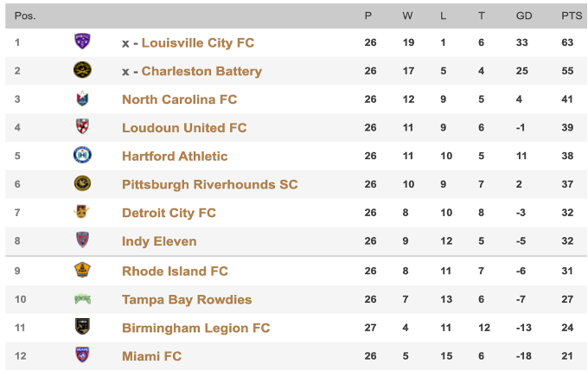This screenshot has width=588, height=377.
Task: Click the Louisville City FC crest icon
Action: pos(82,42)
